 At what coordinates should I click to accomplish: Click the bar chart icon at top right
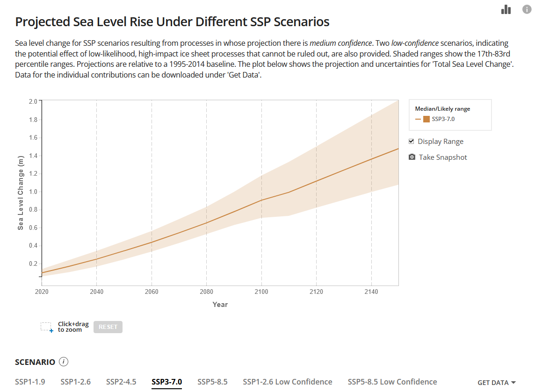pyautogui.click(x=506, y=9)
